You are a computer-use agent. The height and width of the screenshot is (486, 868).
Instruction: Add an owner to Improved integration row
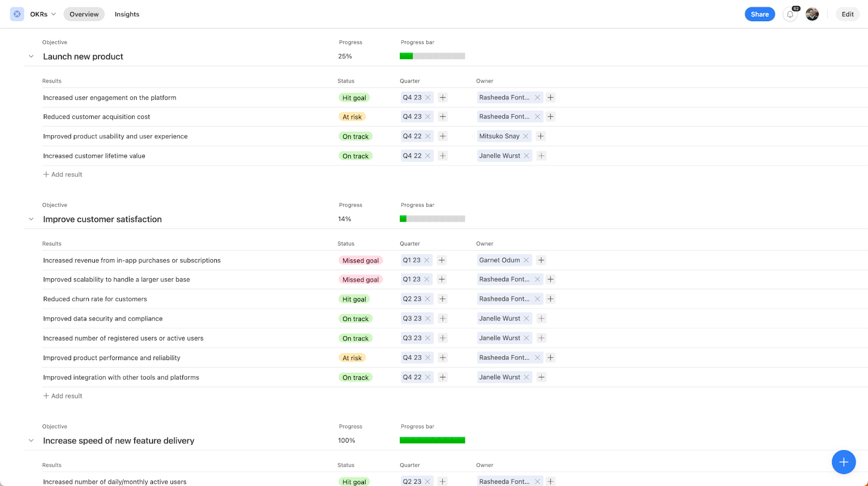(541, 377)
